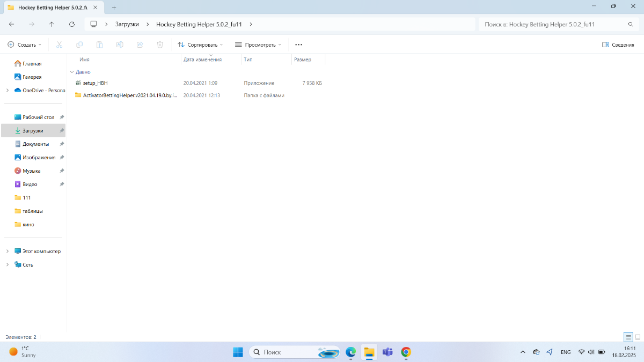Collapse the Давно group
The image size is (644, 362).
pyautogui.click(x=72, y=72)
